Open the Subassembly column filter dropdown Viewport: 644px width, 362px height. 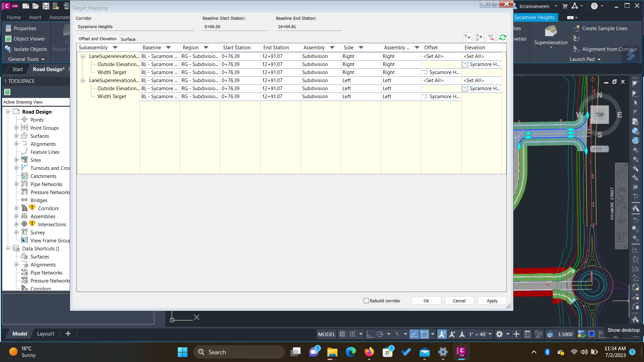115,48
